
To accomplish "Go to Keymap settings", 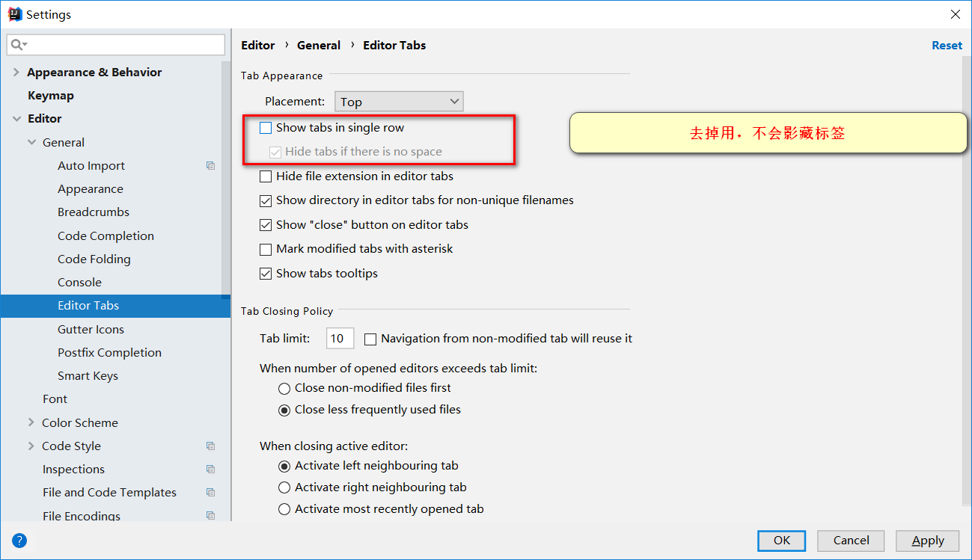I will coord(50,96).
